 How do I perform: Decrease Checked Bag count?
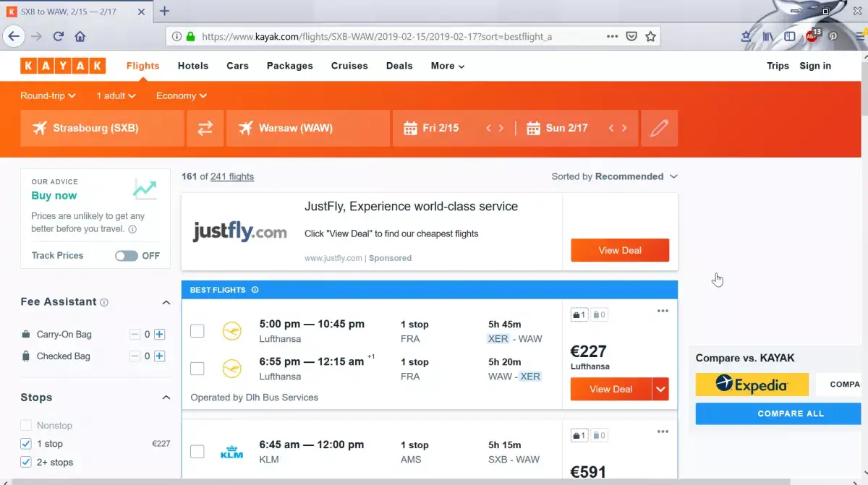[x=135, y=356]
